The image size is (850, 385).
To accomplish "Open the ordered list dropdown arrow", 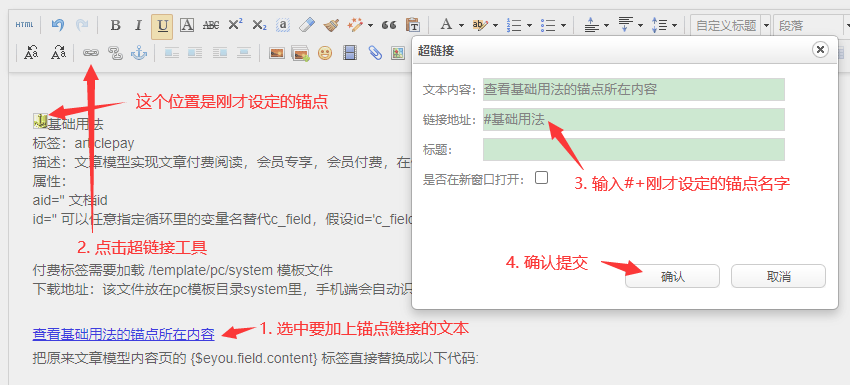I will (529, 25).
